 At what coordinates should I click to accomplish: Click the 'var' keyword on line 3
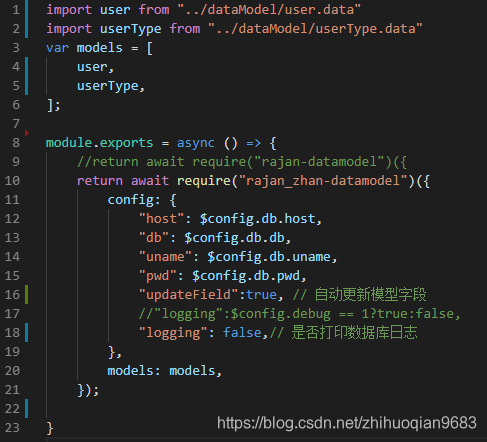click(57, 48)
